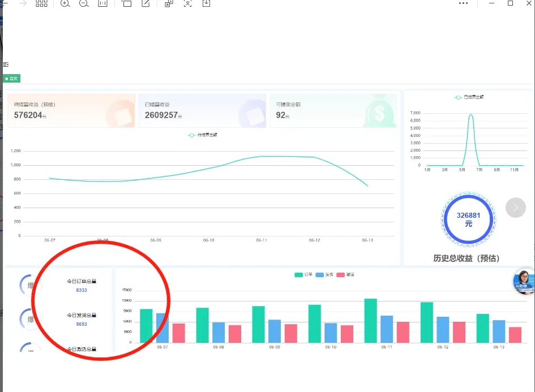The height and width of the screenshot is (392, 535).
Task: Click the 今日订单总量 label
Action: pos(82,282)
